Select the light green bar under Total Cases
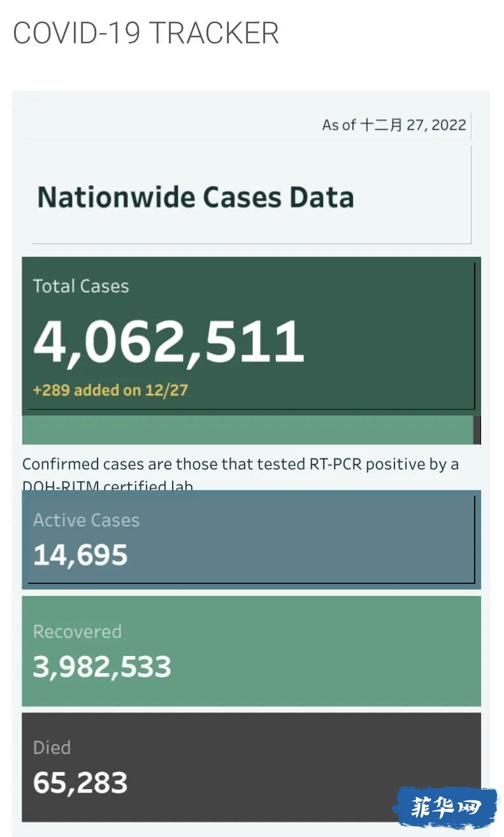This screenshot has width=504, height=837. pos(248,430)
